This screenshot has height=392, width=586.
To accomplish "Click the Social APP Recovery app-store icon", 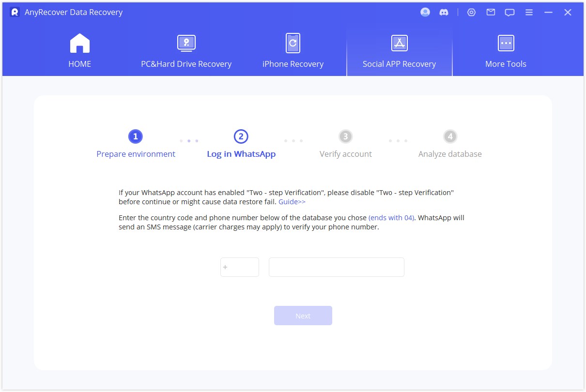I will [399, 43].
